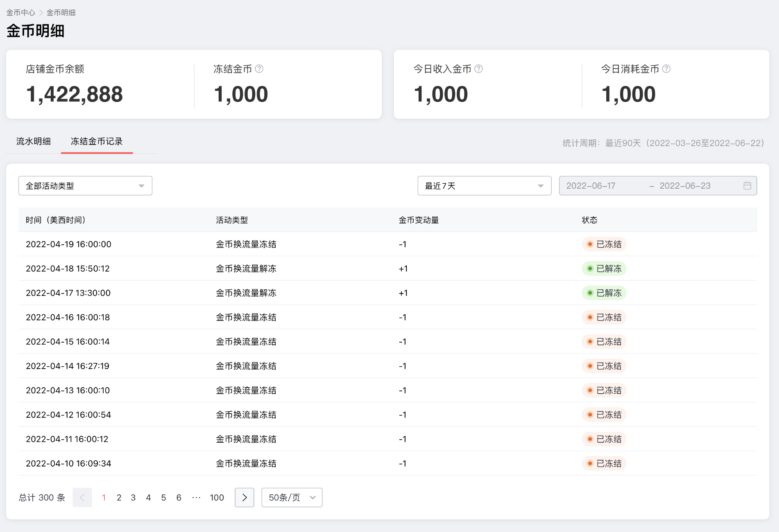The height and width of the screenshot is (532, 779).
Task: Jump to page 100
Action: pos(217,497)
